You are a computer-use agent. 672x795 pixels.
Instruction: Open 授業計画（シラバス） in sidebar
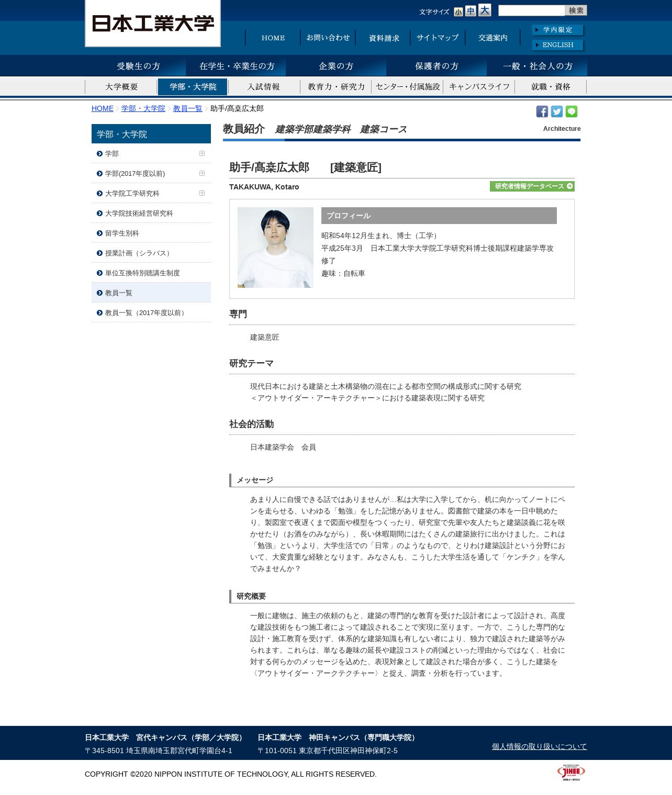151,253
